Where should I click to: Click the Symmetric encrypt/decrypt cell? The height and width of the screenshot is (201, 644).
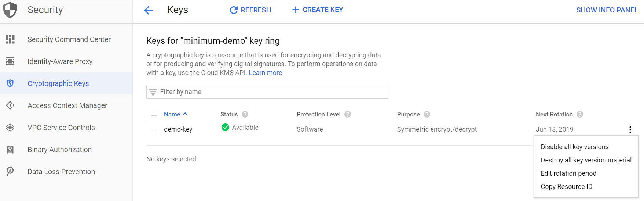[x=437, y=129]
